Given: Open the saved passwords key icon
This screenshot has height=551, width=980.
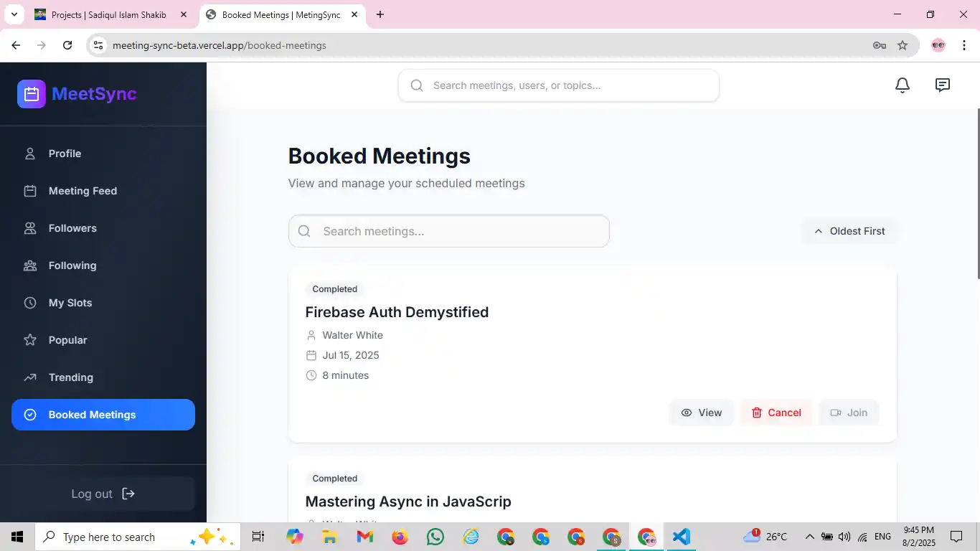Looking at the screenshot, I should [879, 45].
